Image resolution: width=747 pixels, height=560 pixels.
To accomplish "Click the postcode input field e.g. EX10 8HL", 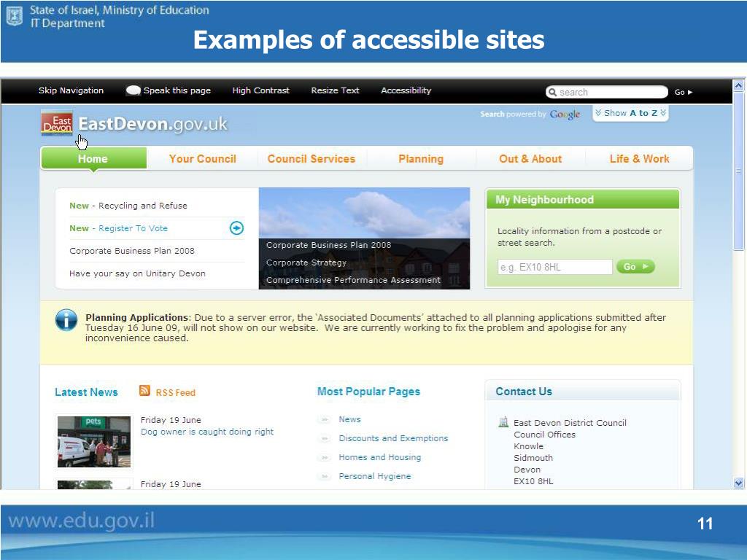I will coord(554,267).
